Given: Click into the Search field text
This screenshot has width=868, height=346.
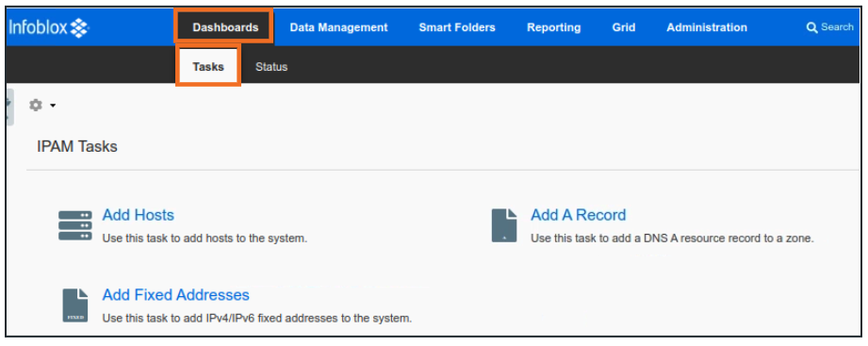Looking at the screenshot, I should [x=837, y=26].
